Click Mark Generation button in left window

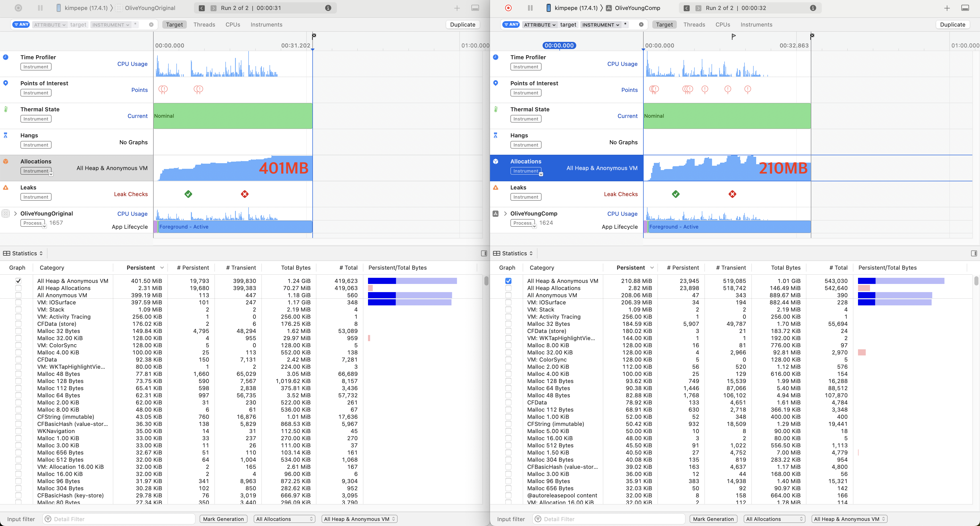click(223, 519)
